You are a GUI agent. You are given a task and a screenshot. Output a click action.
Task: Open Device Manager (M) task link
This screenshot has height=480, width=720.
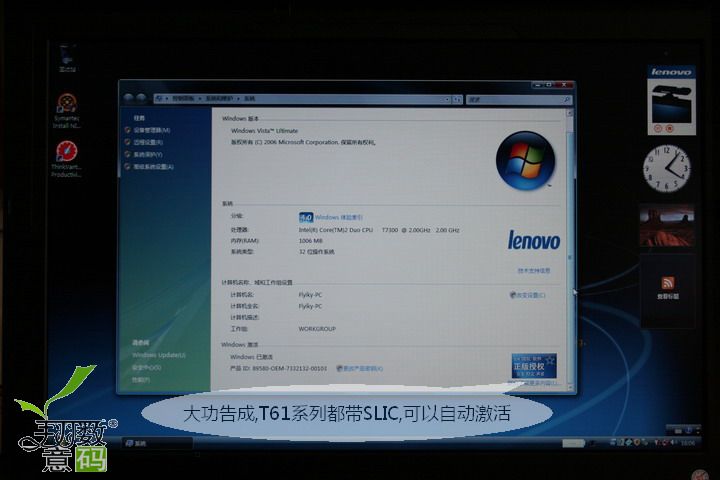(152, 130)
